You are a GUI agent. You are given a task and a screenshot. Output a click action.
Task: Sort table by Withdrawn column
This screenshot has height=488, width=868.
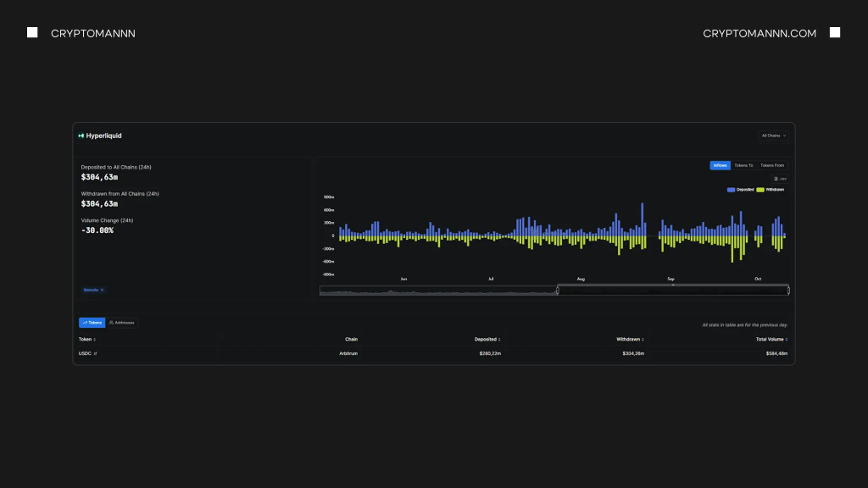pyautogui.click(x=630, y=339)
